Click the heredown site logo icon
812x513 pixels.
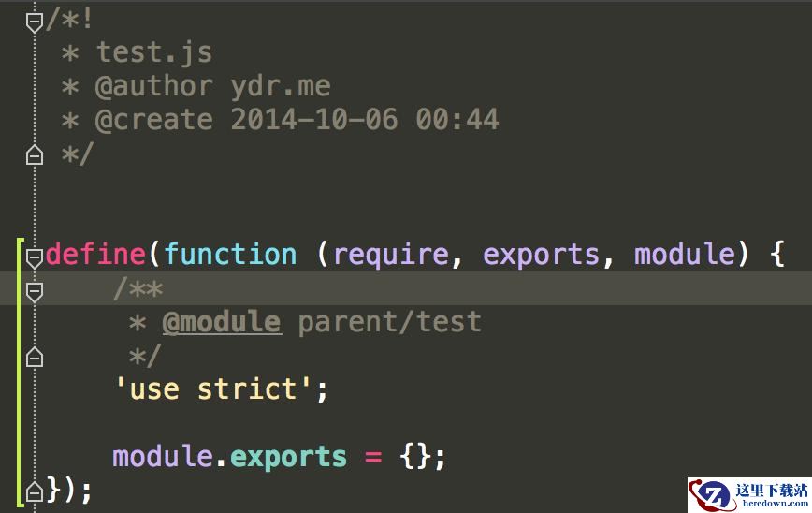(711, 495)
